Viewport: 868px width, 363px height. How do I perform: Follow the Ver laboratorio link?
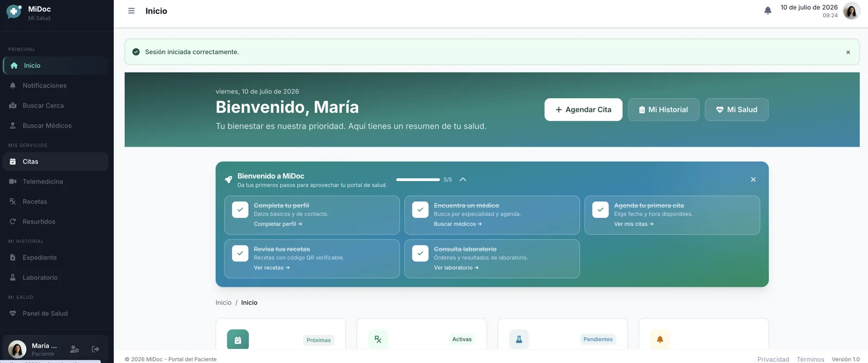click(456, 268)
